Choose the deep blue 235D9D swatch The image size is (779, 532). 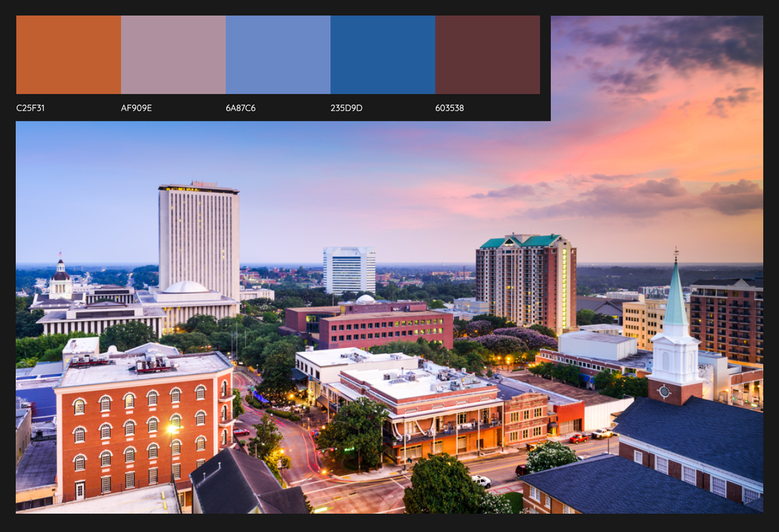383,54
